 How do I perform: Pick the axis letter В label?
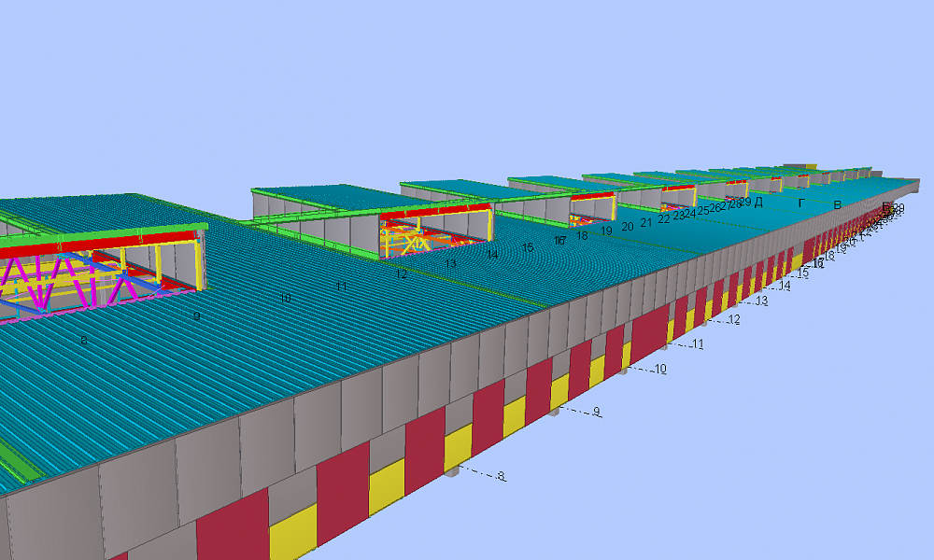pyautogui.click(x=837, y=204)
